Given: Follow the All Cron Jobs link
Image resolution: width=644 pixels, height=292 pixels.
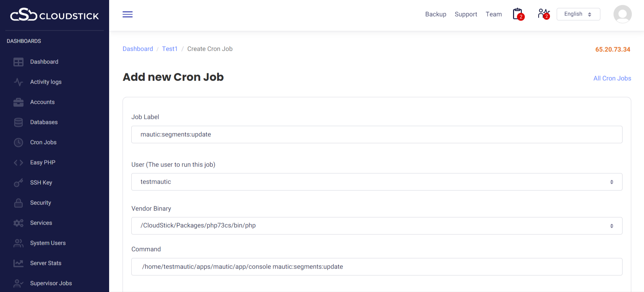Looking at the screenshot, I should [612, 78].
